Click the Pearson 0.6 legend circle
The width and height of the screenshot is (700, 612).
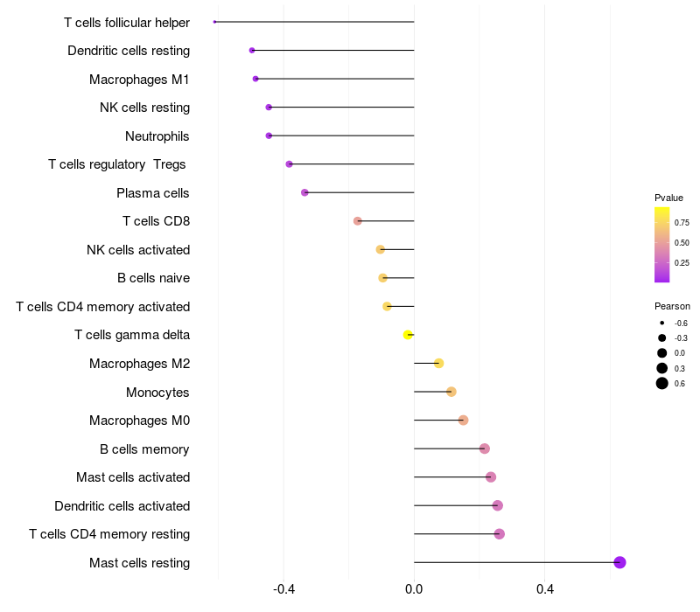tap(661, 383)
